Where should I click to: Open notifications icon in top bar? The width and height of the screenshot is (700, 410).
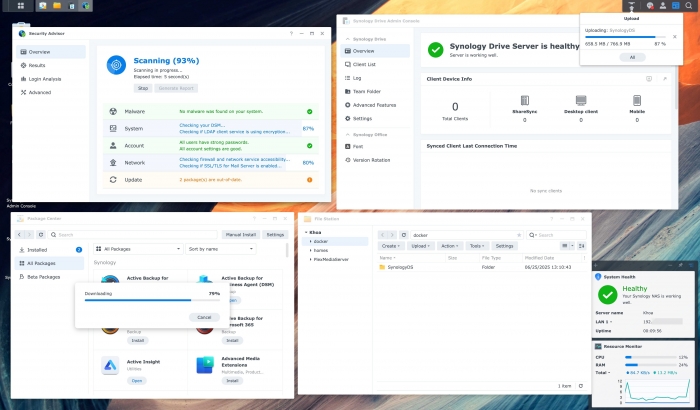650,6
